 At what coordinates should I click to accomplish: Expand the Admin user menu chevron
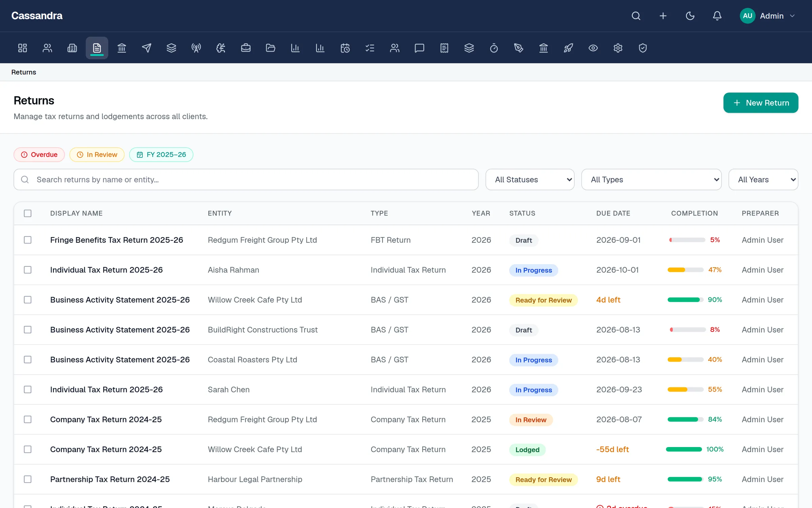pos(792,16)
